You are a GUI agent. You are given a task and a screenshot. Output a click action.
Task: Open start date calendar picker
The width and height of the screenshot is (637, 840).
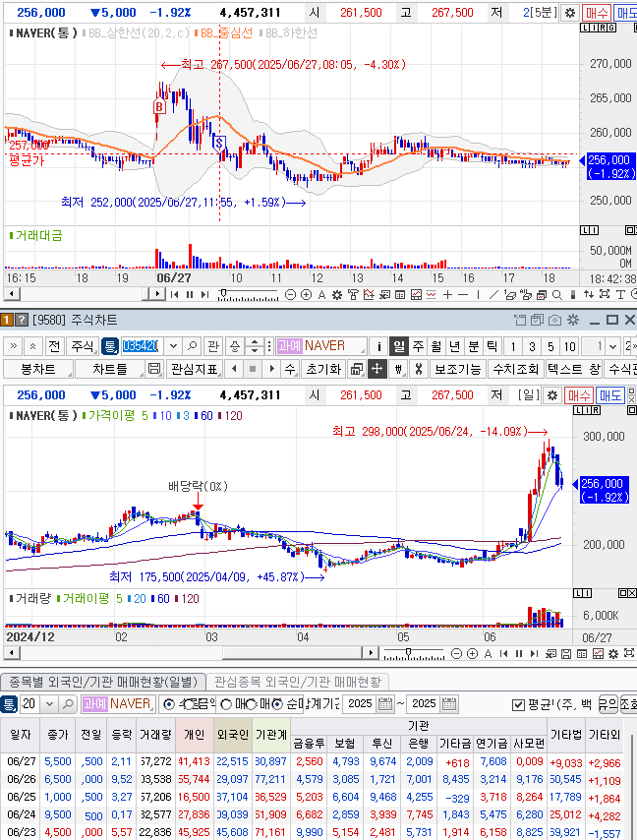[385, 704]
